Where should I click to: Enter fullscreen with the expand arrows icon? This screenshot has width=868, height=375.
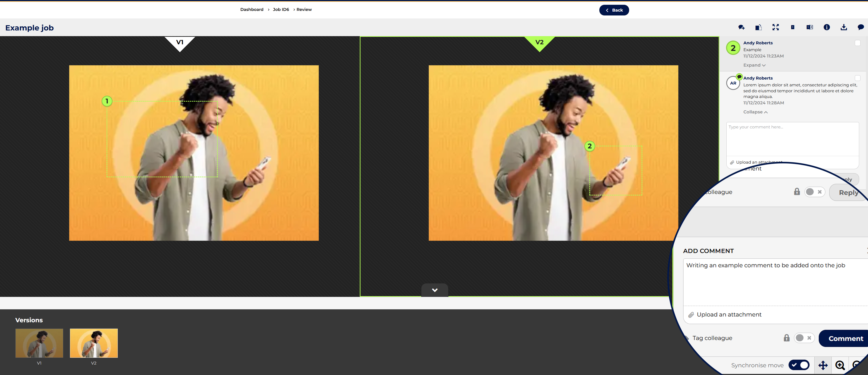pos(776,27)
